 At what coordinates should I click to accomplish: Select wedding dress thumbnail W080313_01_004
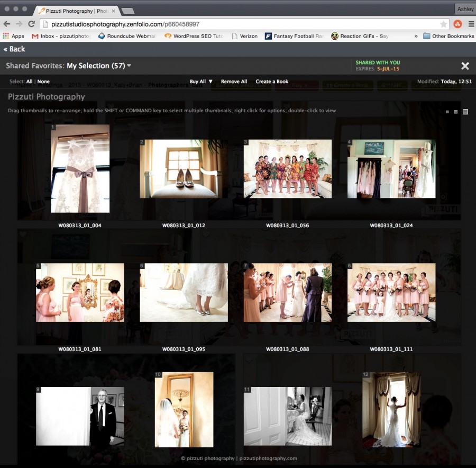[x=80, y=169]
